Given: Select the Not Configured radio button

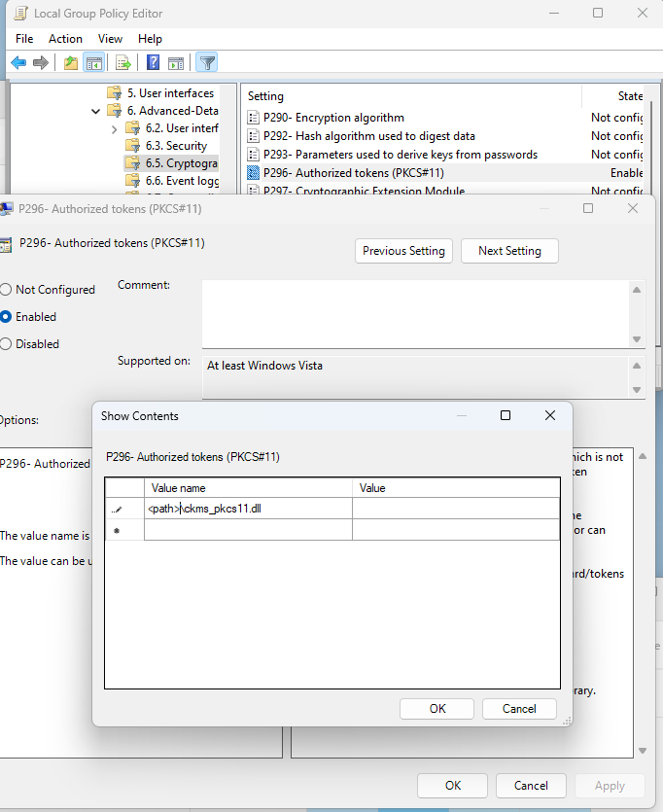Looking at the screenshot, I should tap(6, 290).
